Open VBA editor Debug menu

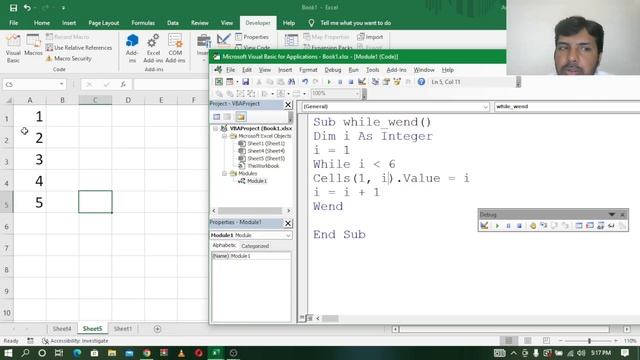coord(333,70)
